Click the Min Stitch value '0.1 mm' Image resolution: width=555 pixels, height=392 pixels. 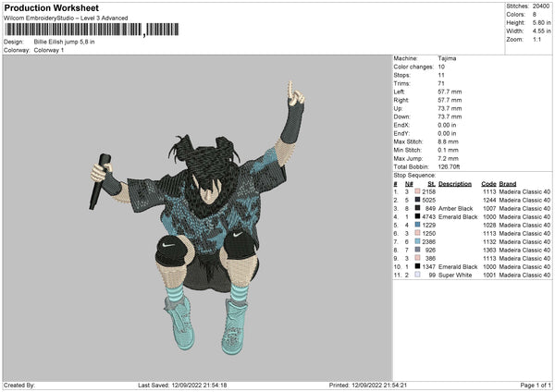(448, 150)
